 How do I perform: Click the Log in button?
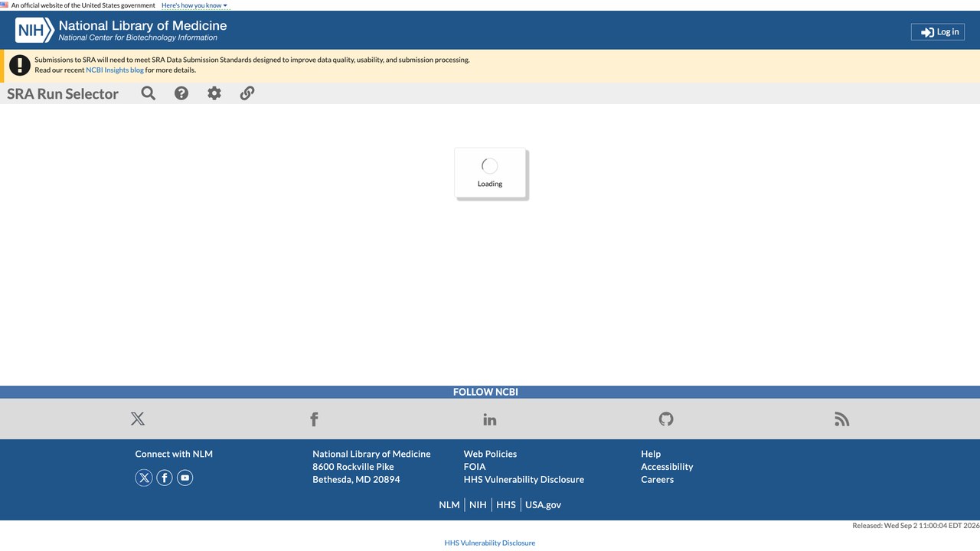tap(938, 31)
